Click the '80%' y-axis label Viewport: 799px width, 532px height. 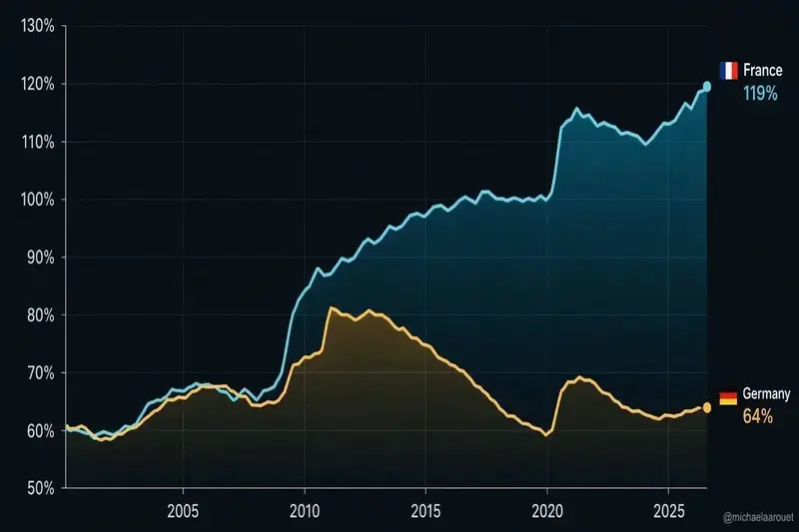point(41,315)
